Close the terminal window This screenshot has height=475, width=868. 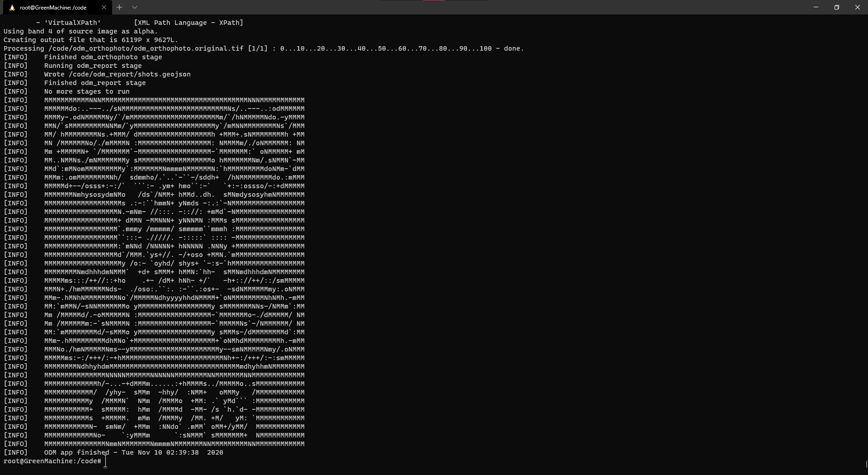click(857, 7)
